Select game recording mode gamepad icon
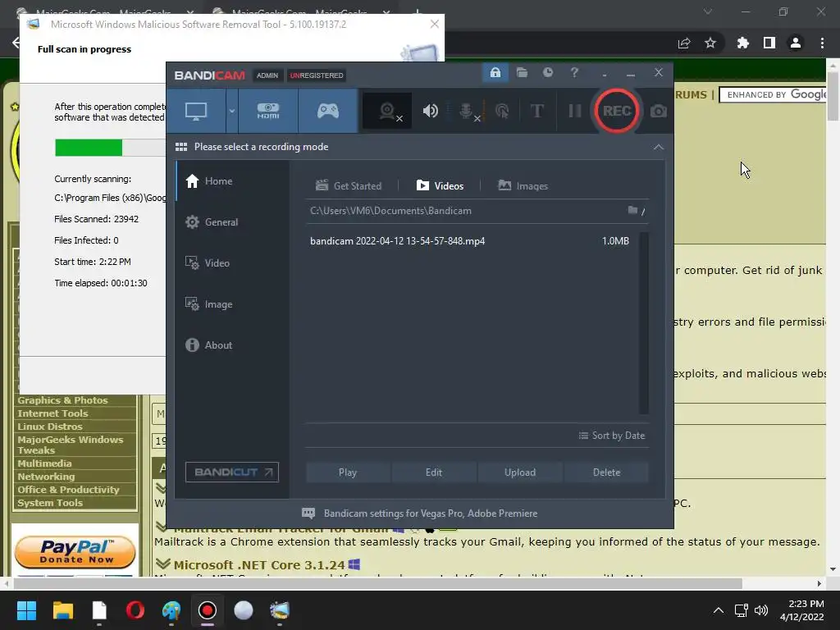Image resolution: width=840 pixels, height=630 pixels. point(328,111)
